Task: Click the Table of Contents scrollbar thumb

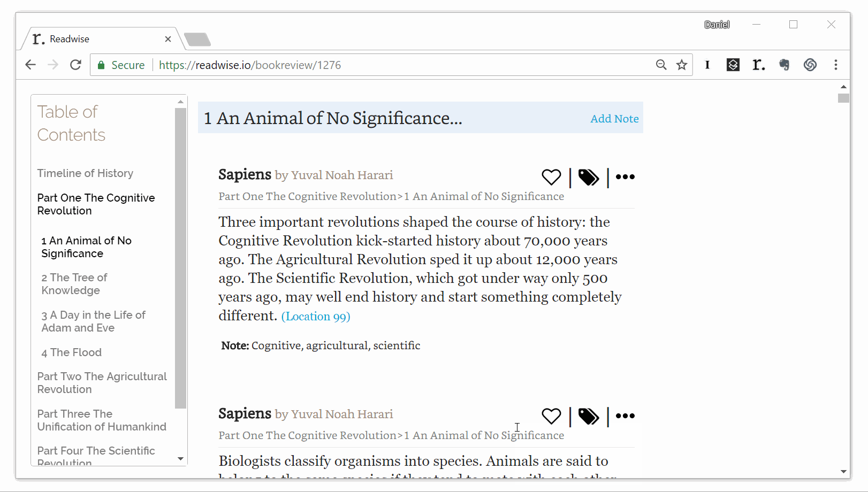Action: (180, 258)
